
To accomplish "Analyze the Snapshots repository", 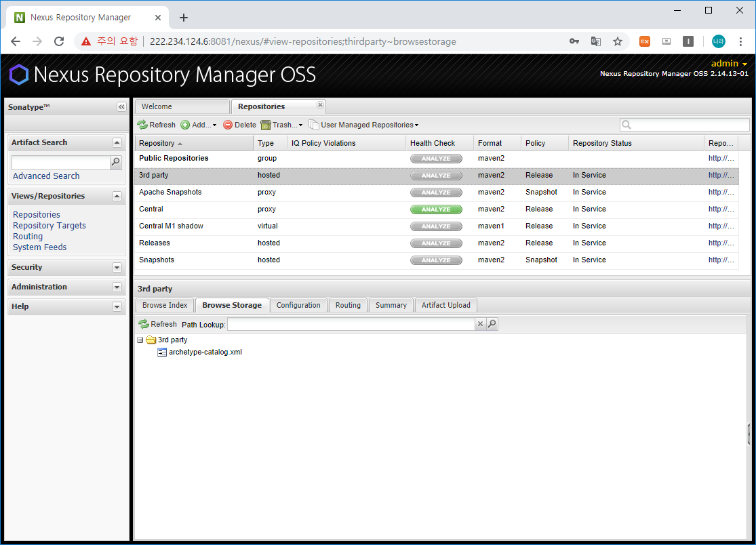I will tap(436, 260).
